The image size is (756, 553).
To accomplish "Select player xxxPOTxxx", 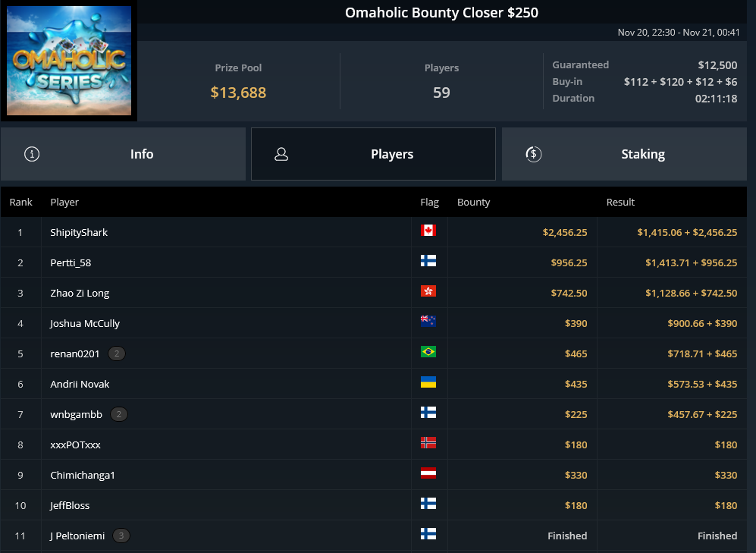I will (75, 445).
